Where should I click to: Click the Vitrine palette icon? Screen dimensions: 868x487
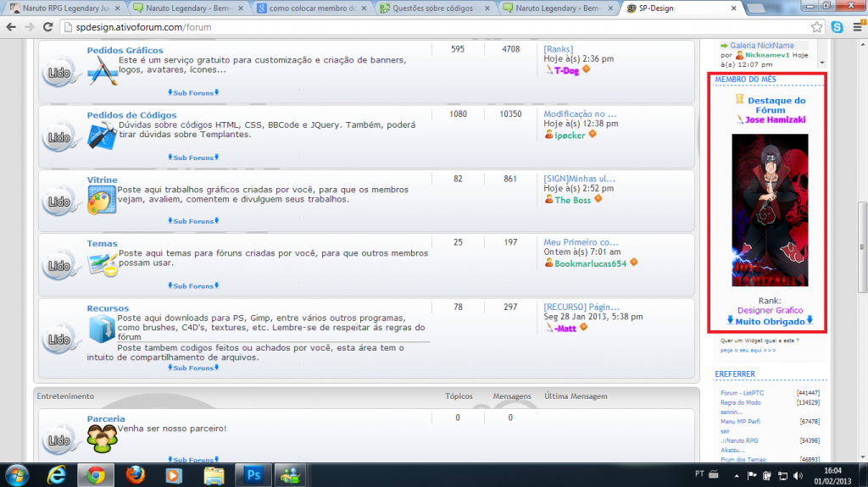click(102, 200)
